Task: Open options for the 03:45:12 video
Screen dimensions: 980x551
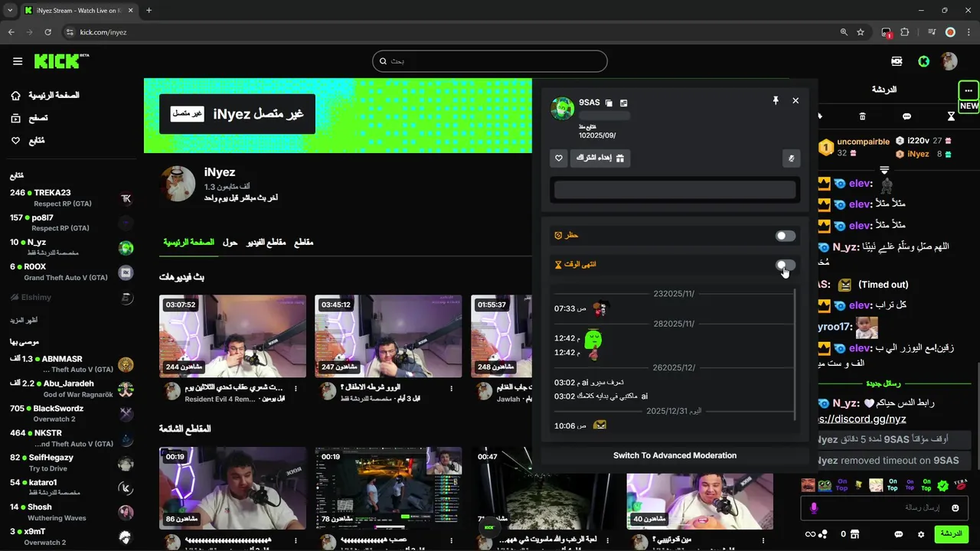Action: 452,388
